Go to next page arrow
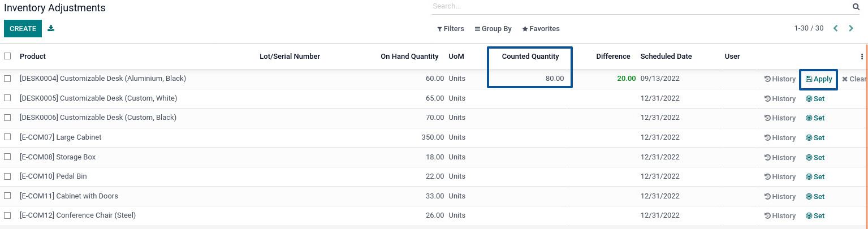The image size is (868, 229). [850, 28]
